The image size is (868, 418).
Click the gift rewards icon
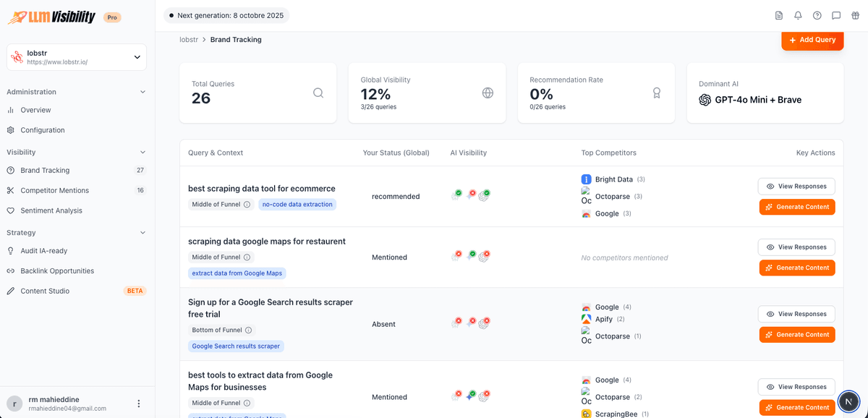click(855, 15)
